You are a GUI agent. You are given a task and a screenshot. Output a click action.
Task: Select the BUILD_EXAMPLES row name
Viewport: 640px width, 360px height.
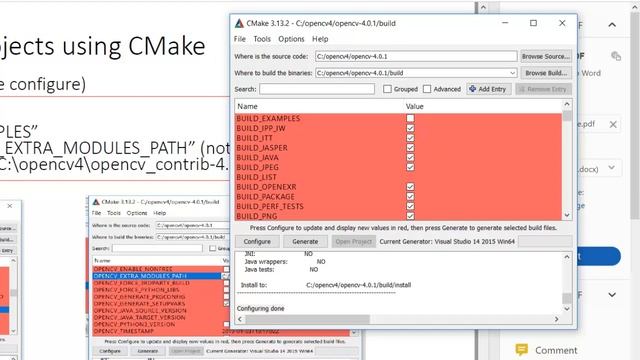point(268,118)
